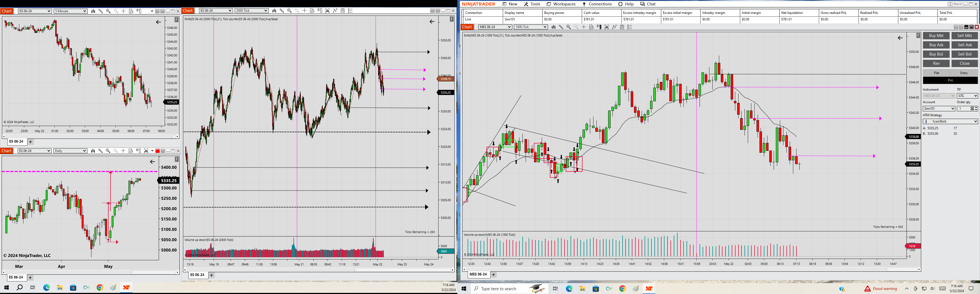Select the crosshair cursor in the Daily chart
This screenshot has width=980, height=294.
(x=123, y=151)
